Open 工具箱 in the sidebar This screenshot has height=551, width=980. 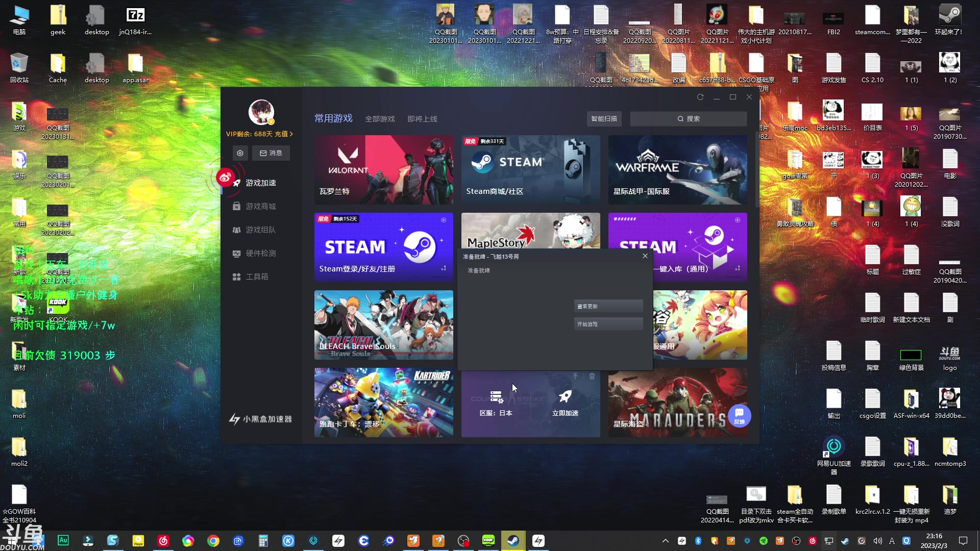point(250,277)
